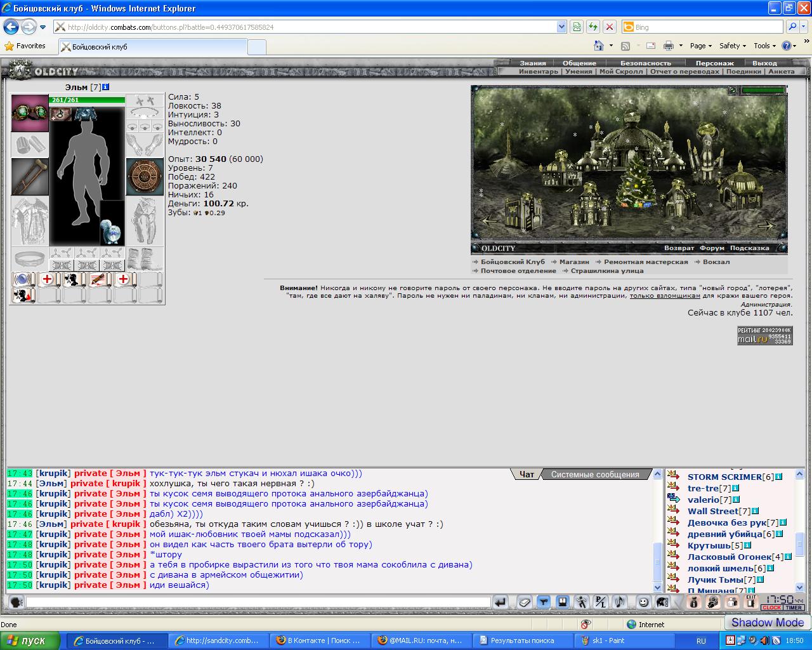This screenshot has width=812, height=650.
Task: Click the IE refresh button
Action: [593, 27]
